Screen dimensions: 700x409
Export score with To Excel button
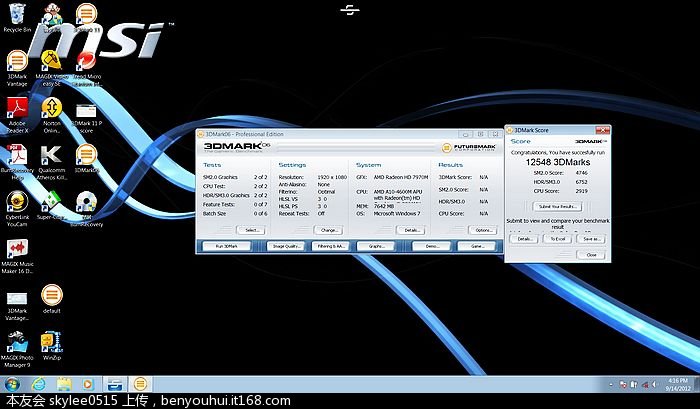click(x=558, y=239)
